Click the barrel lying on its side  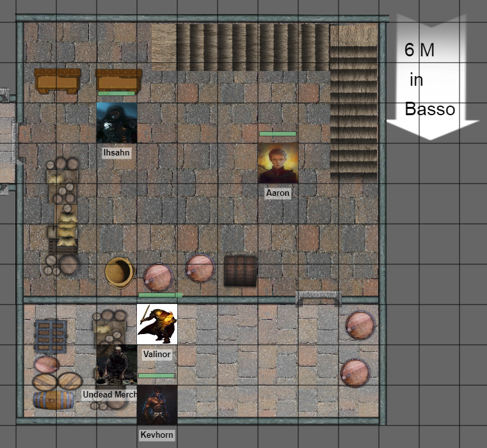53,400
